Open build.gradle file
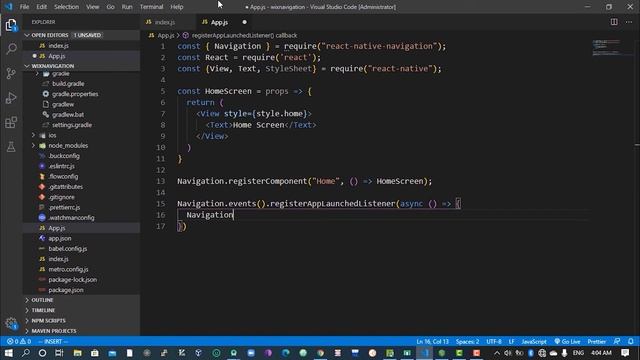Image resolution: width=640 pixels, height=360 pixels. [x=68, y=84]
